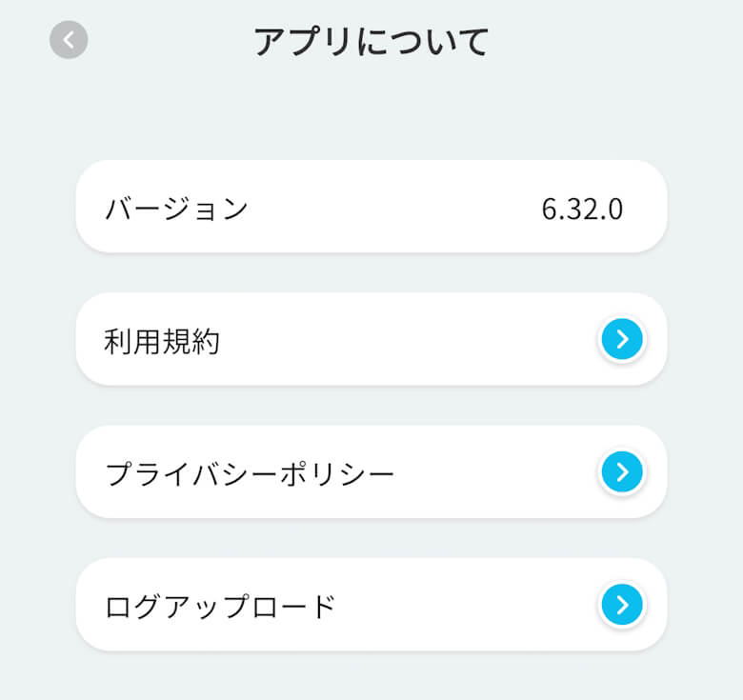Viewport: 743px width, 700px height.
Task: Go back using the gray circle button
Action: [x=69, y=40]
